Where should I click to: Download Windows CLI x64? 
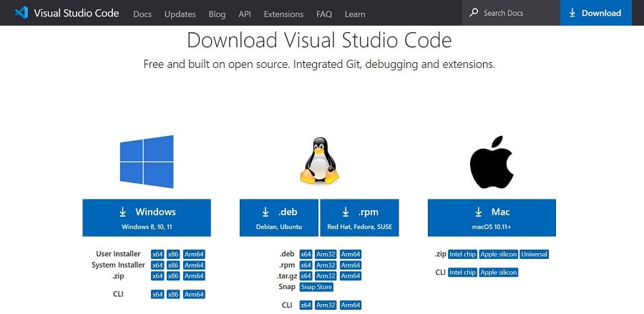coord(157,294)
